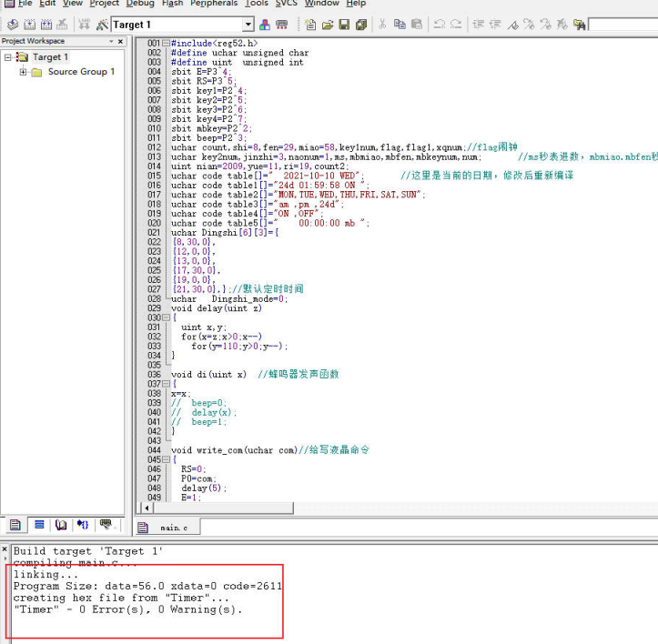The image size is (658, 644).
Task: Click the Find in Files binoculars icon
Action: click(x=580, y=25)
